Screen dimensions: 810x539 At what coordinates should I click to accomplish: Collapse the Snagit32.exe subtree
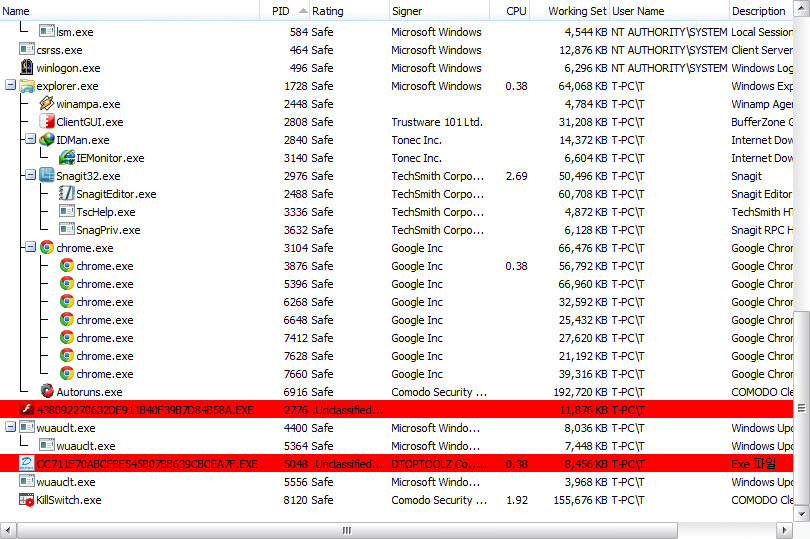click(x=30, y=175)
